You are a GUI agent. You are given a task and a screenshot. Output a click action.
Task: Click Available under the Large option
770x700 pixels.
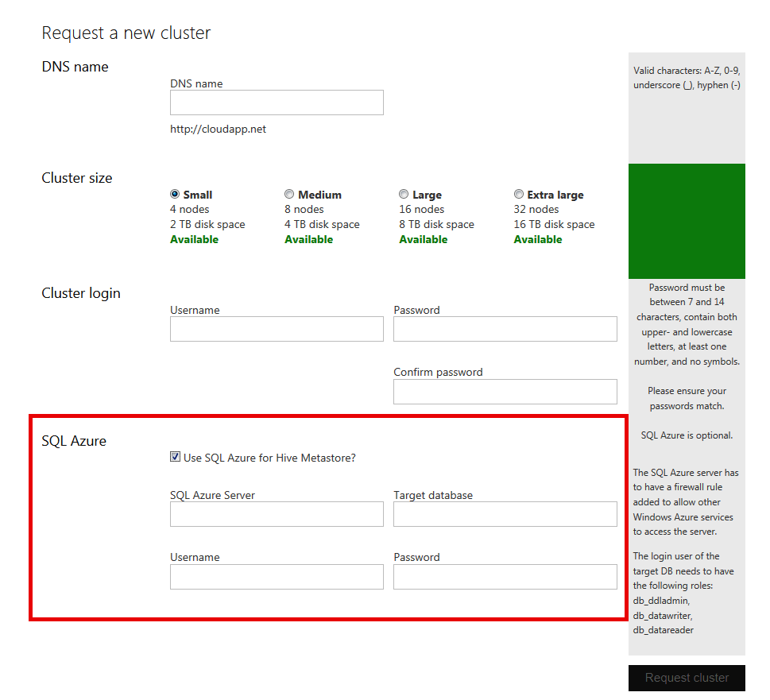click(424, 239)
